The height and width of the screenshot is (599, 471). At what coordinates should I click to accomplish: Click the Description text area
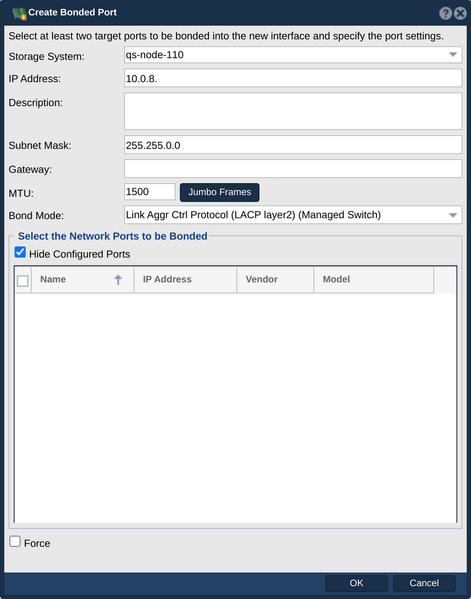[x=293, y=111]
